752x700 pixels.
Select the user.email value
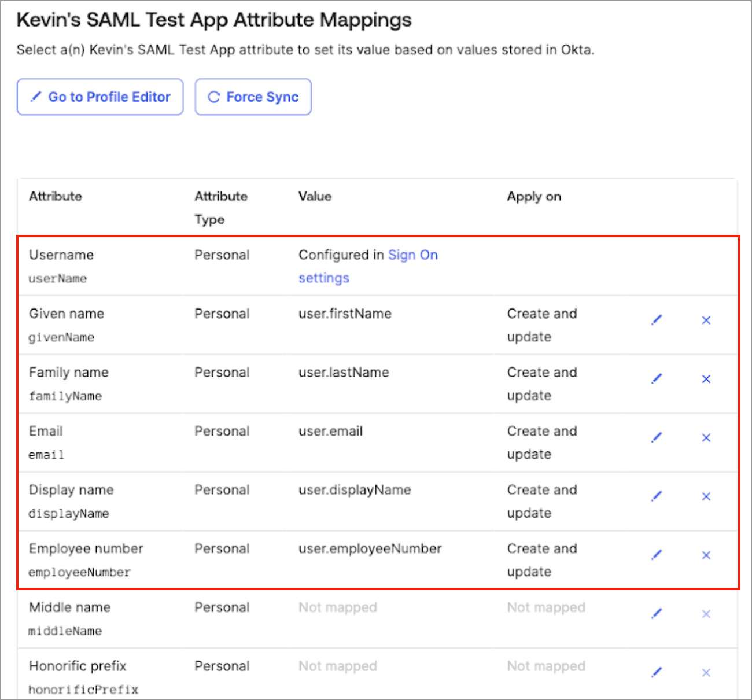click(x=330, y=431)
